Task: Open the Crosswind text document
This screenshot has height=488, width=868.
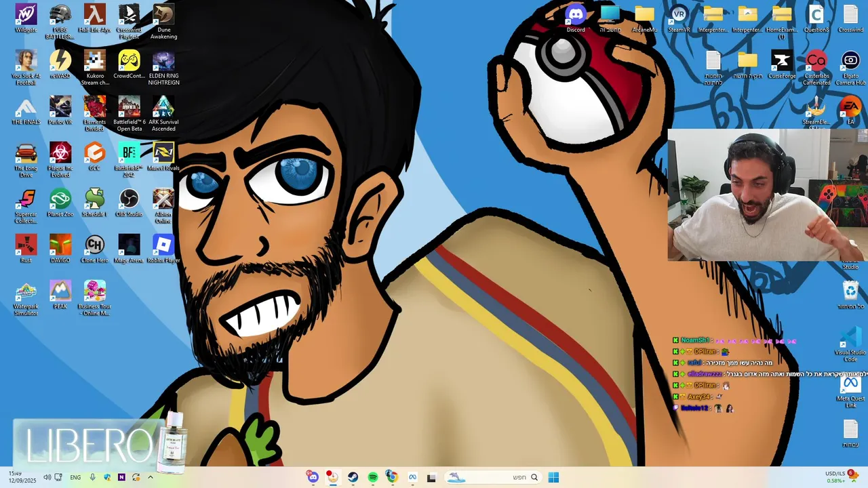Action: pos(850,18)
